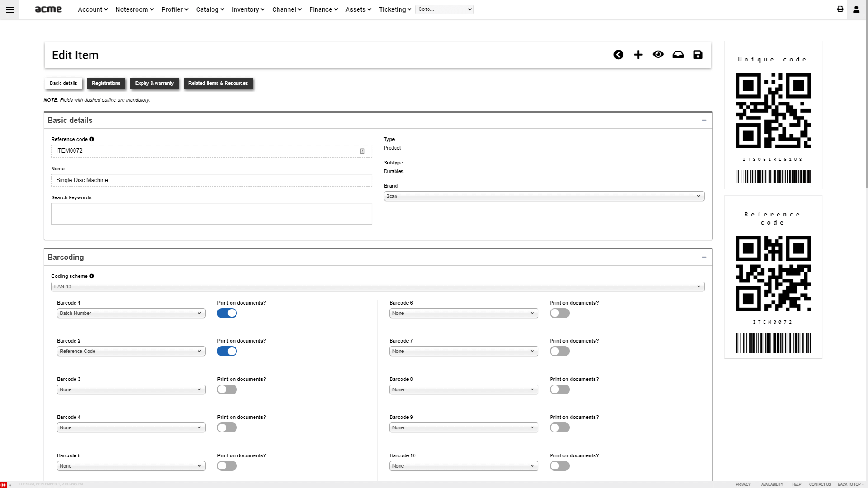Open the Barcode 3 dropdown
This screenshot has width=868, height=488.
point(131,389)
